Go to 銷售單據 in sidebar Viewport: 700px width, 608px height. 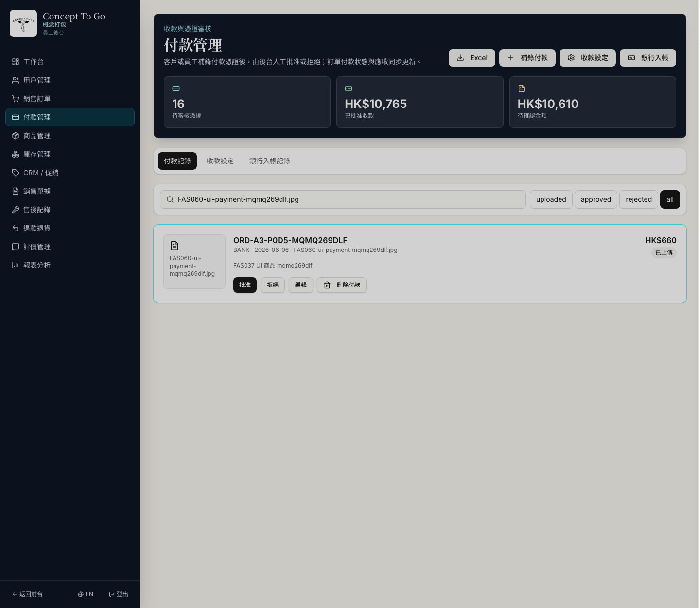click(x=70, y=191)
